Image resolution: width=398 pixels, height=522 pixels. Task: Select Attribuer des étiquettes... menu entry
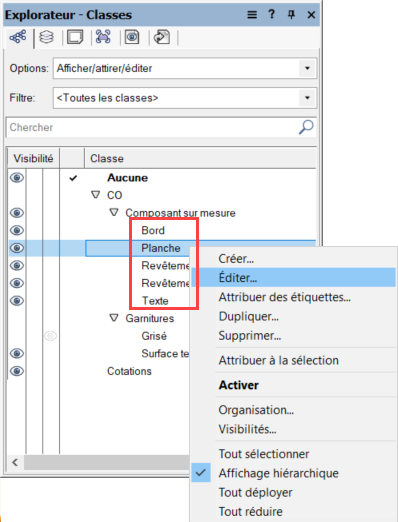[284, 297]
